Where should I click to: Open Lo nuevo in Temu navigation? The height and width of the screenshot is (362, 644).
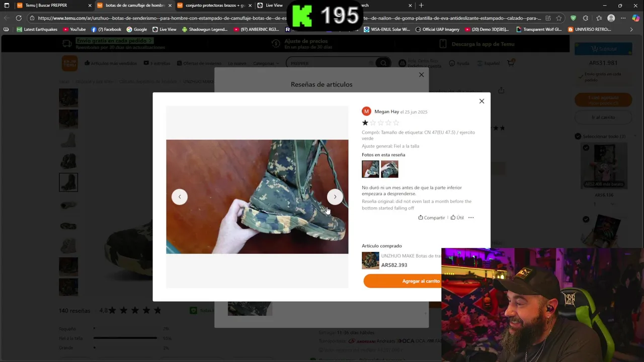237,63
